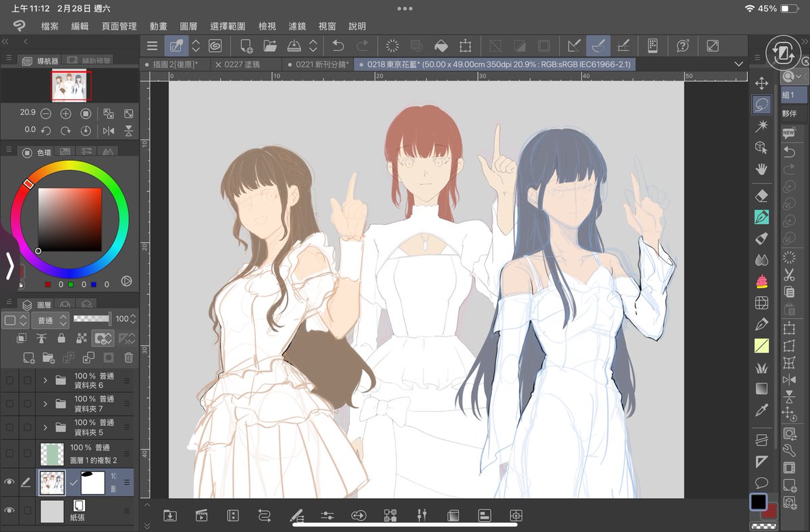The width and height of the screenshot is (810, 532).
Task: Click the Cut scissors icon in side bar
Action: [x=789, y=275]
